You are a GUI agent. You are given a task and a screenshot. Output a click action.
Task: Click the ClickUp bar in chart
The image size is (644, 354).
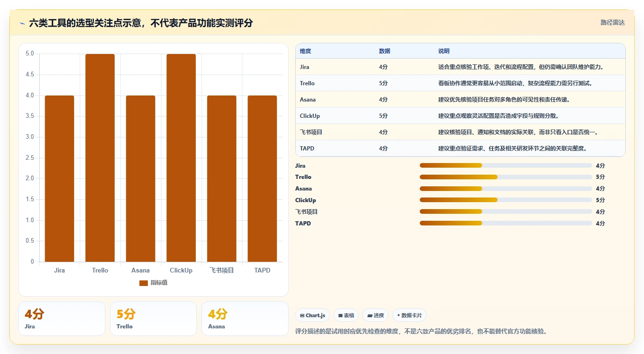point(181,158)
